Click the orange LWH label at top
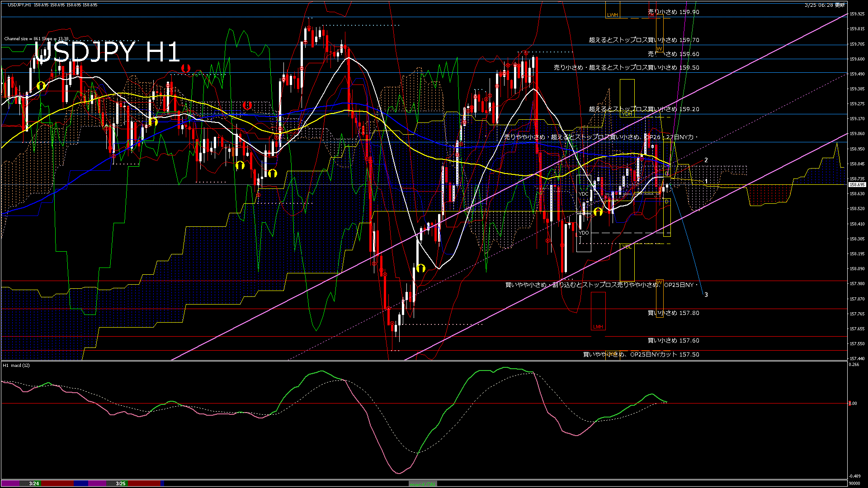Image resolution: width=868 pixels, height=488 pixels. [x=613, y=15]
